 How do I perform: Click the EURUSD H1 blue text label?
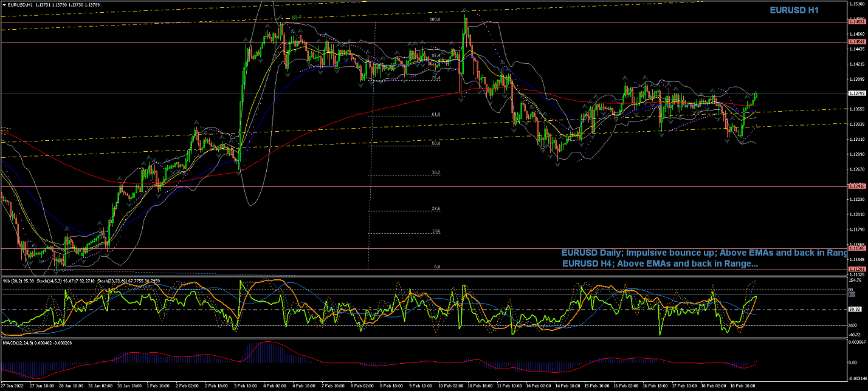point(794,10)
